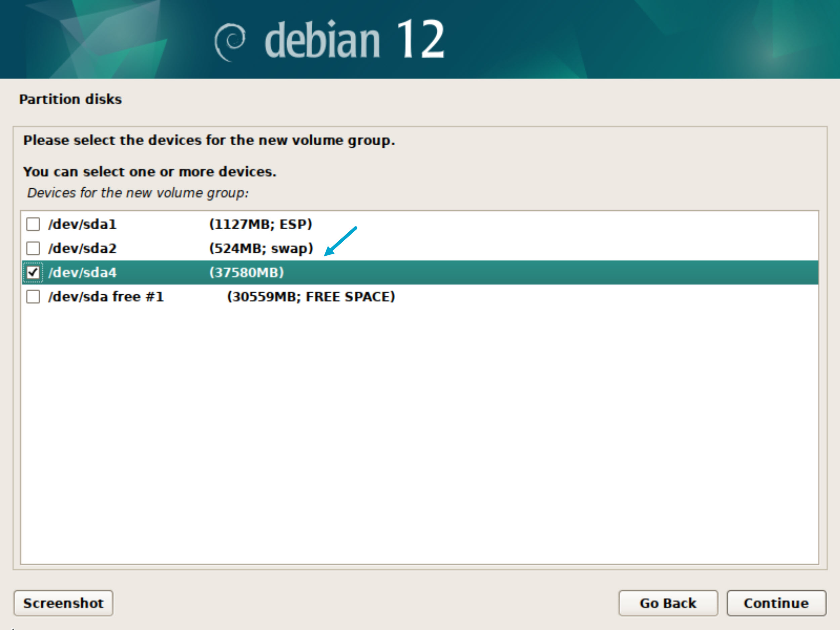This screenshot has height=630, width=840.
Task: Click the (30559MB; FREE SPACE) text
Action: pos(311,296)
